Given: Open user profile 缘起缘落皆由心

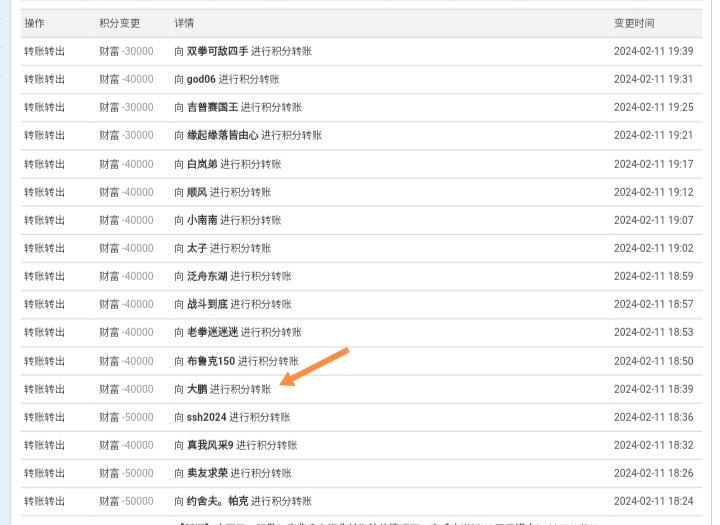Looking at the screenshot, I should tap(223, 135).
